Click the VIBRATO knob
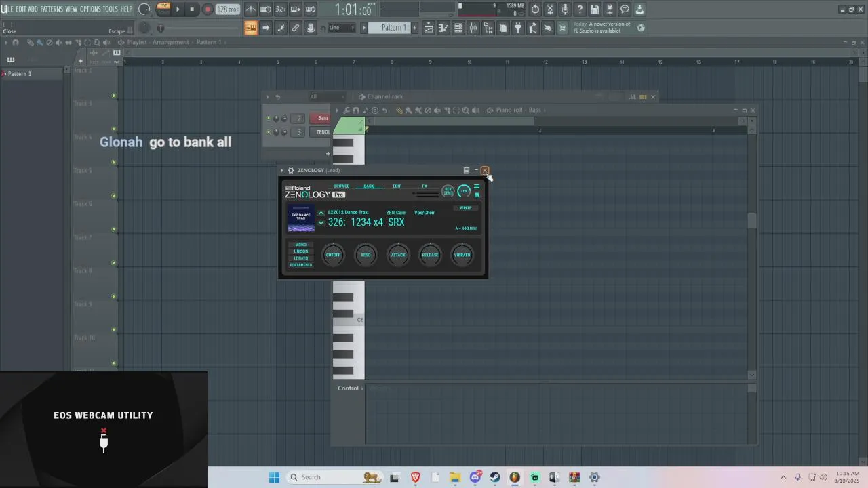This screenshot has height=488, width=868. (462, 255)
